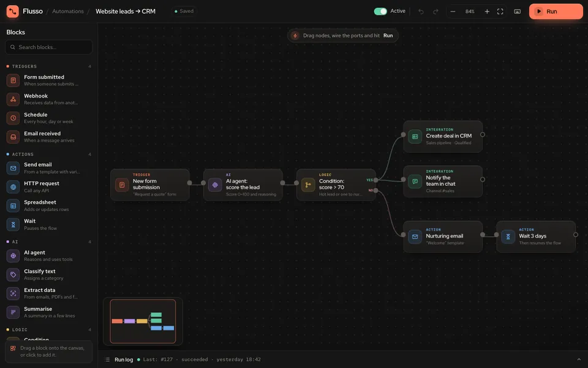Click the Flusso logo icon
The width and height of the screenshot is (588, 368).
click(12, 11)
